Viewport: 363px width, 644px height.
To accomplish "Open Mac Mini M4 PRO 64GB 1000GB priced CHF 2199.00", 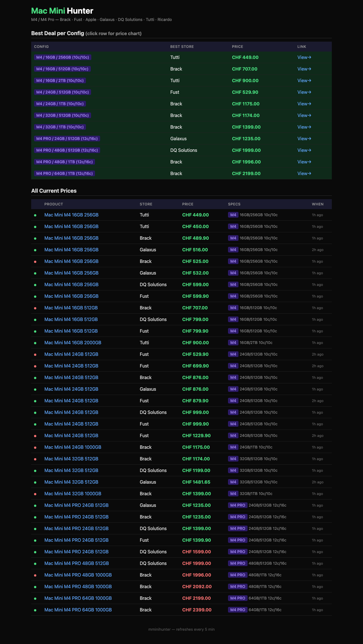I will pyautogui.click(x=78, y=598).
